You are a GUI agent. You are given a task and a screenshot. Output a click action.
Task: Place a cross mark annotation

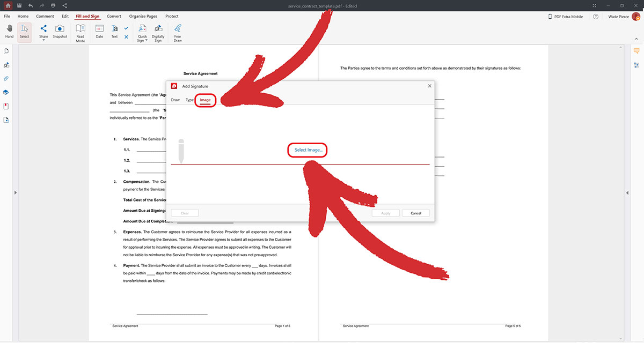[126, 37]
